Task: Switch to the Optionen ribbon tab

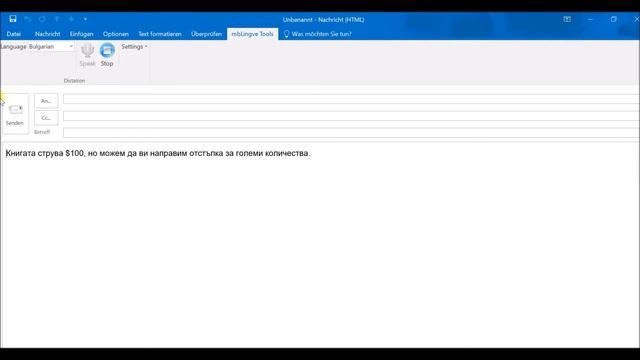Action: coord(116,34)
